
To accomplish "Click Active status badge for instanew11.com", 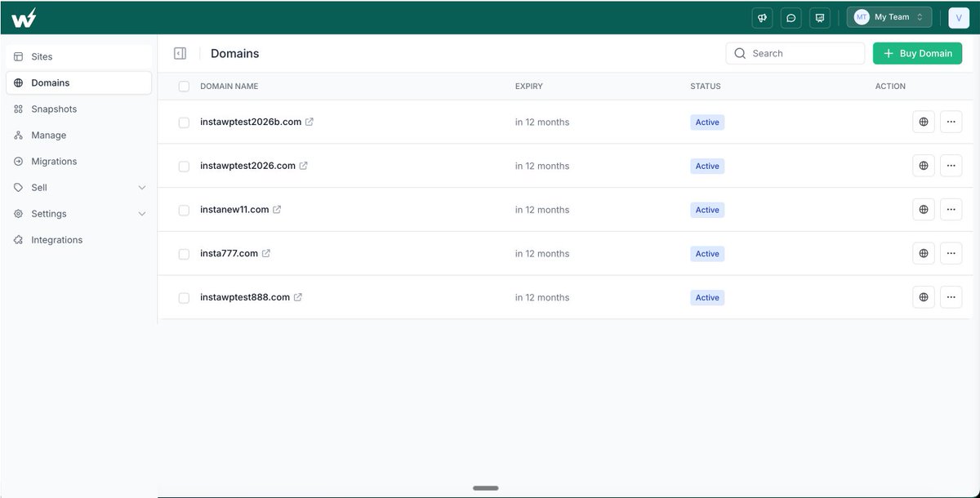I will pos(707,210).
